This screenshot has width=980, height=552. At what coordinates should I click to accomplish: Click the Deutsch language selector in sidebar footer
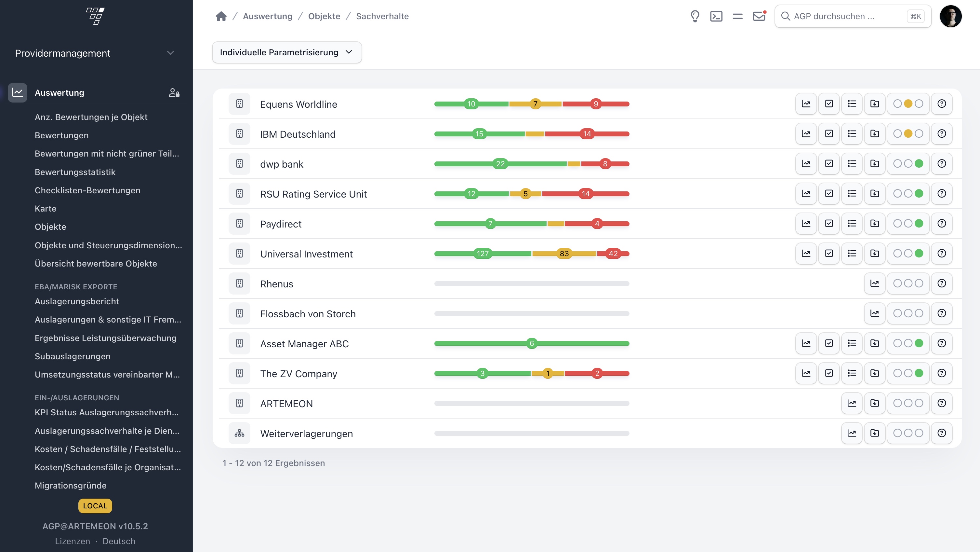pyautogui.click(x=119, y=541)
